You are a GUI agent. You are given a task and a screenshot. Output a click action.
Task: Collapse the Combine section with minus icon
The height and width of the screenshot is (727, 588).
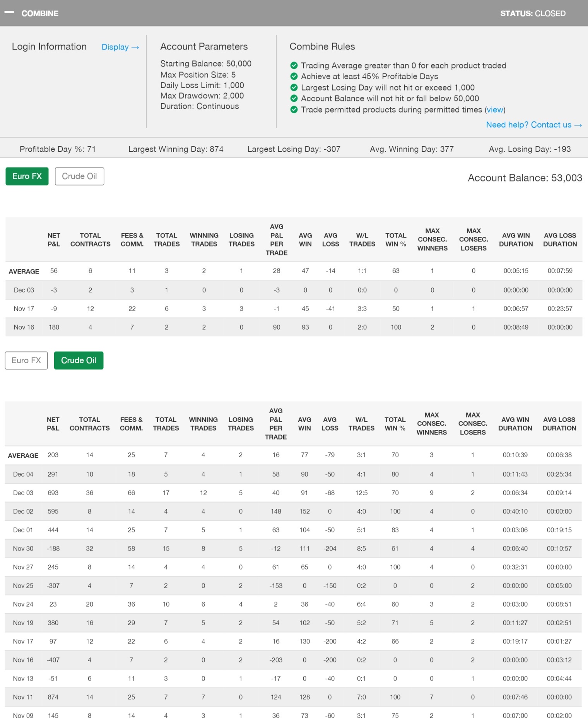pos(9,13)
